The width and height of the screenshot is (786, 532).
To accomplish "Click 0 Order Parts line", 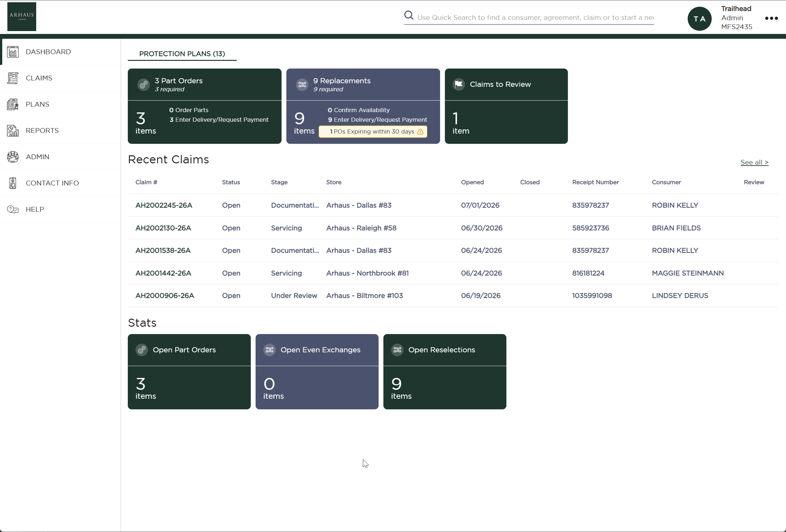I will [x=189, y=110].
